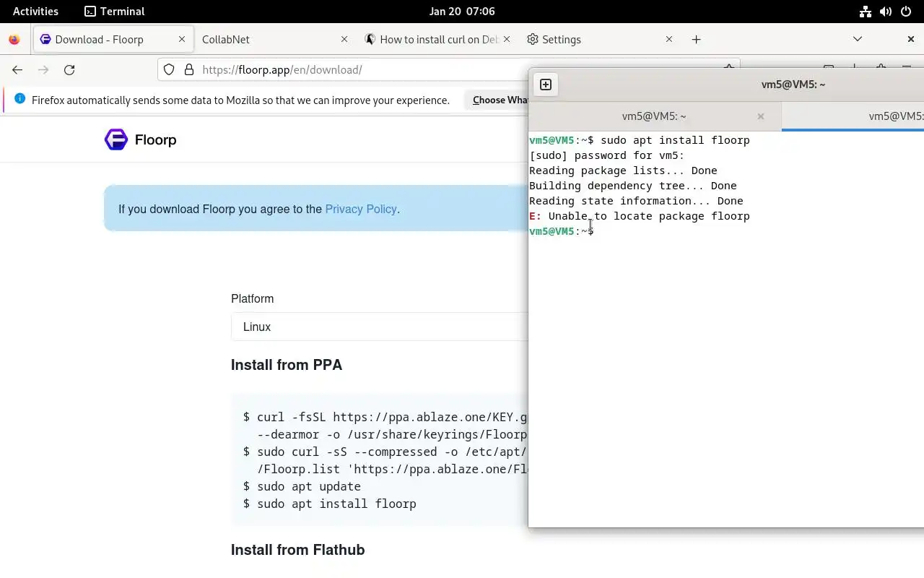Close the CollabNet tab

344,39
